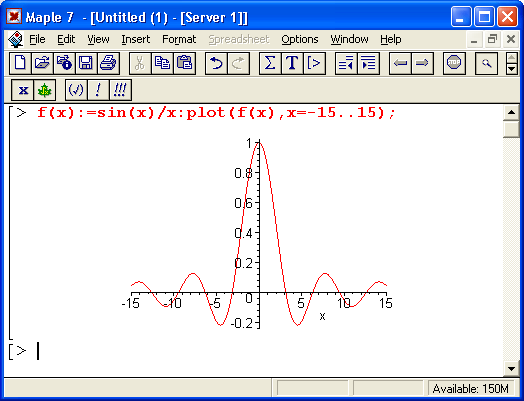Viewport: 524px width, 401px height.
Task: Insert Maple input with the Sigma icon
Action: pos(270,63)
